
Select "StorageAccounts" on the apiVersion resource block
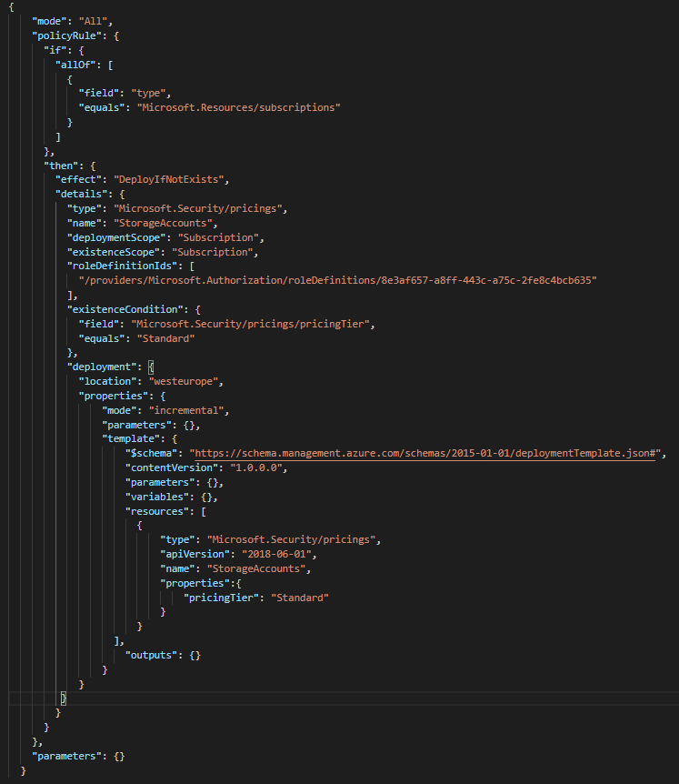point(255,569)
